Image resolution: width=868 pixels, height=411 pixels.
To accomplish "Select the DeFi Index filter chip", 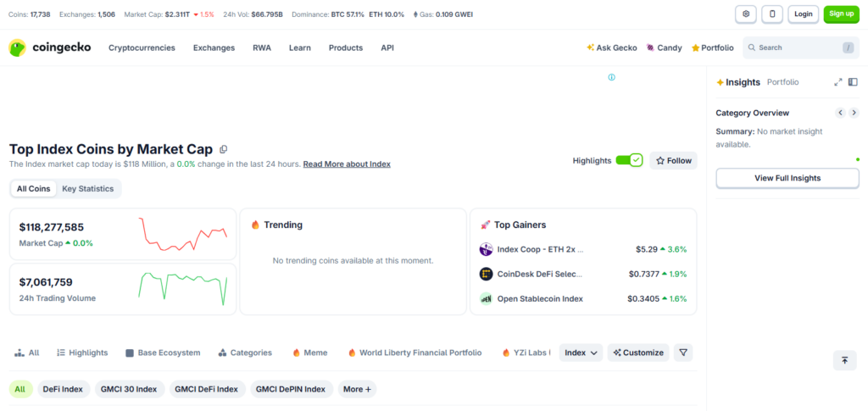I will pos(63,389).
